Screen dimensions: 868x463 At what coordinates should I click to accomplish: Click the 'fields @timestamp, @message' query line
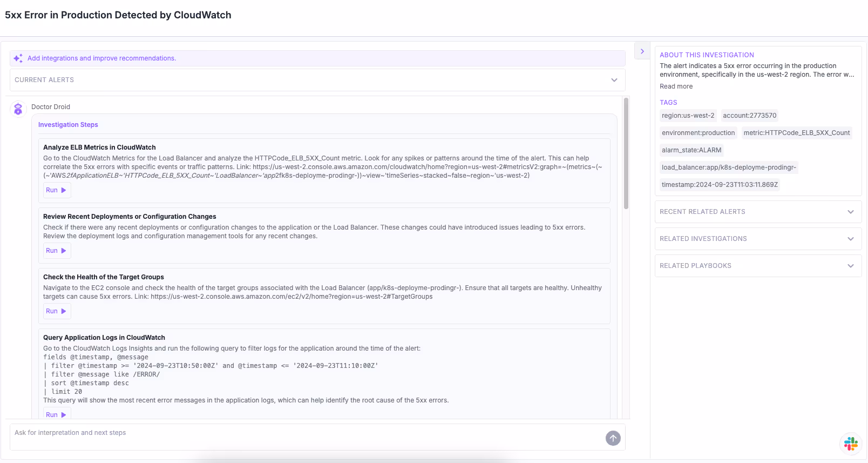click(96, 357)
